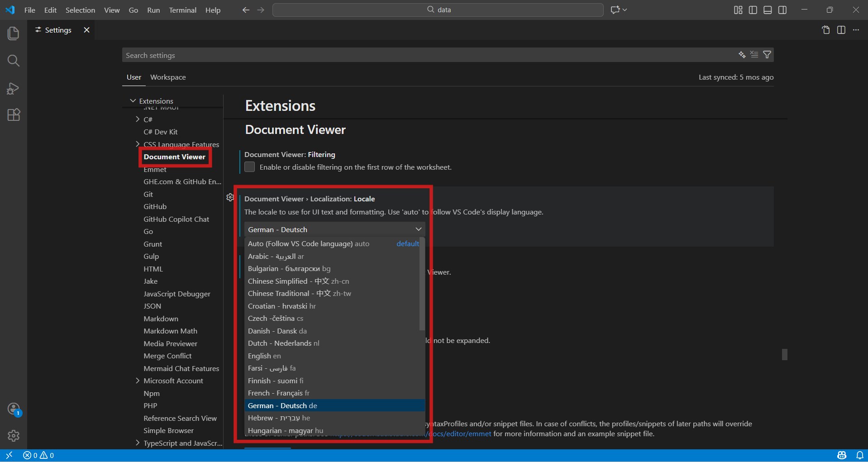Click the Copilot icon in the status bar
The image size is (868, 462).
pyautogui.click(x=841, y=455)
